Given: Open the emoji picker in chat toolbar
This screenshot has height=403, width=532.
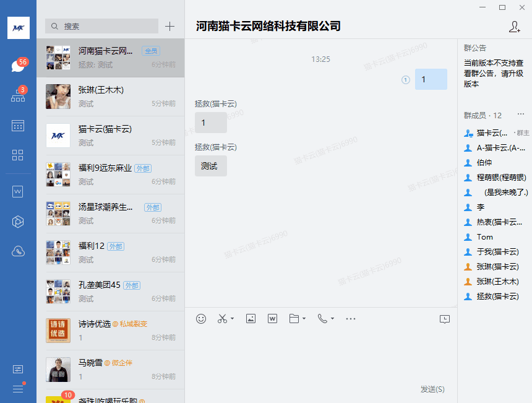Looking at the screenshot, I should click(x=201, y=319).
